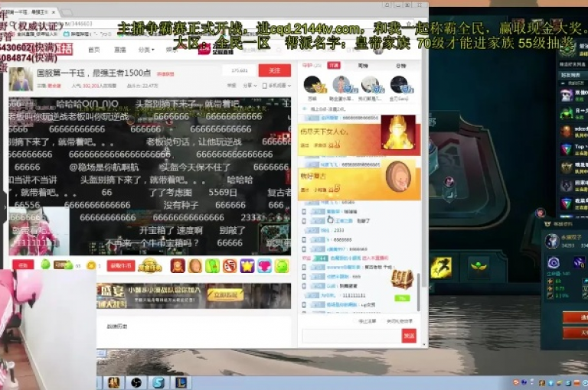Image resolution: width=588 pixels, height=390 pixels.
Task: Click the 伤尽天下女人心 gift banner
Action: point(359,138)
